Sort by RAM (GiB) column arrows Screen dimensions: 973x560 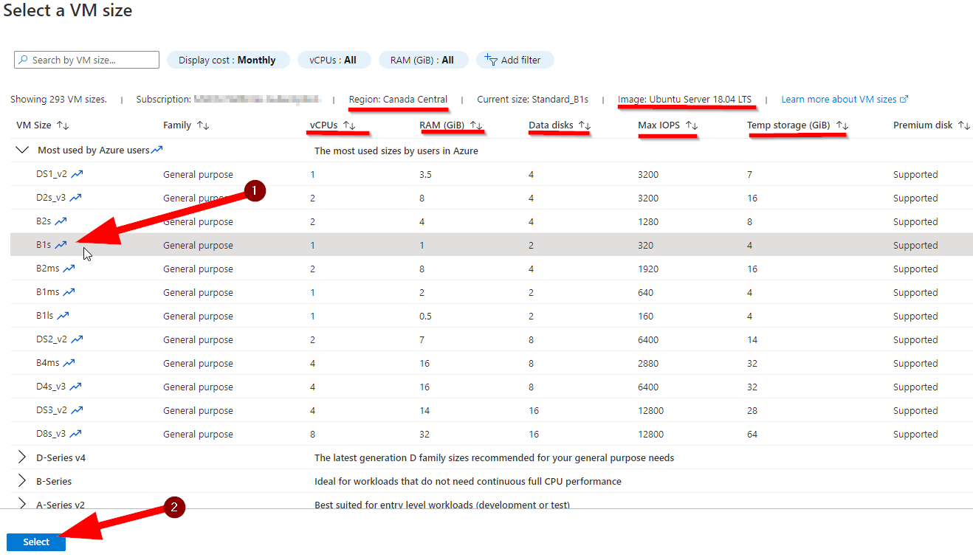tap(476, 125)
